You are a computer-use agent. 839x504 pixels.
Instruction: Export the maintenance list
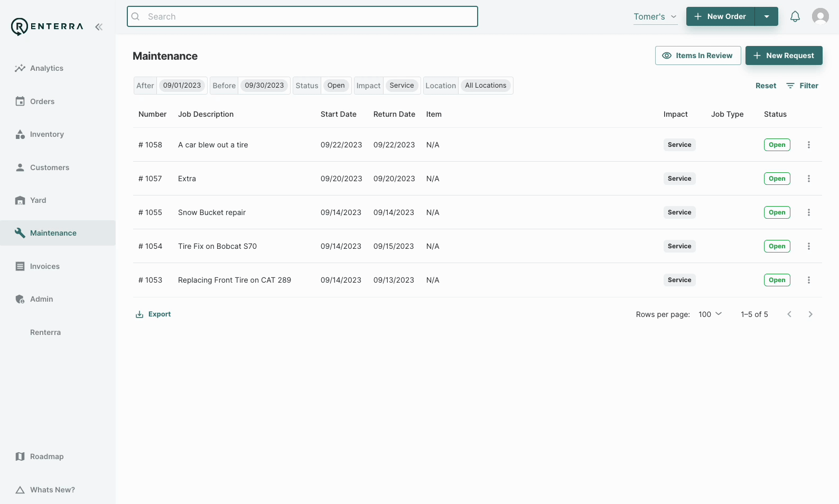tap(153, 314)
